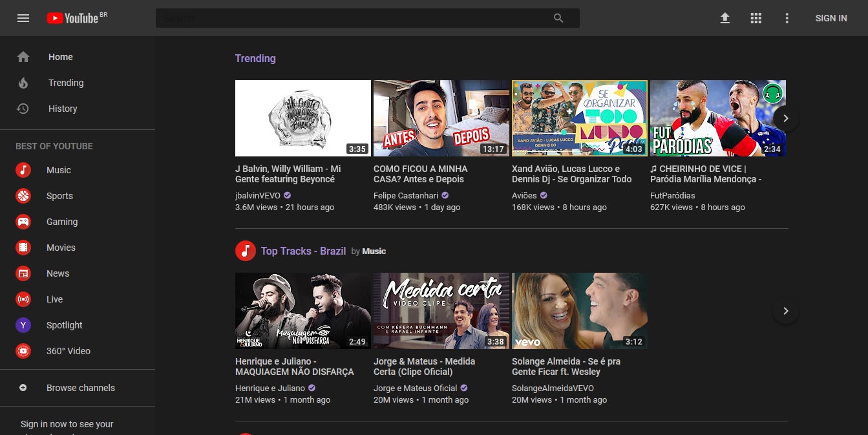868x435 pixels.
Task: Open the hamburger menu to collapse sidebar
Action: coord(23,18)
